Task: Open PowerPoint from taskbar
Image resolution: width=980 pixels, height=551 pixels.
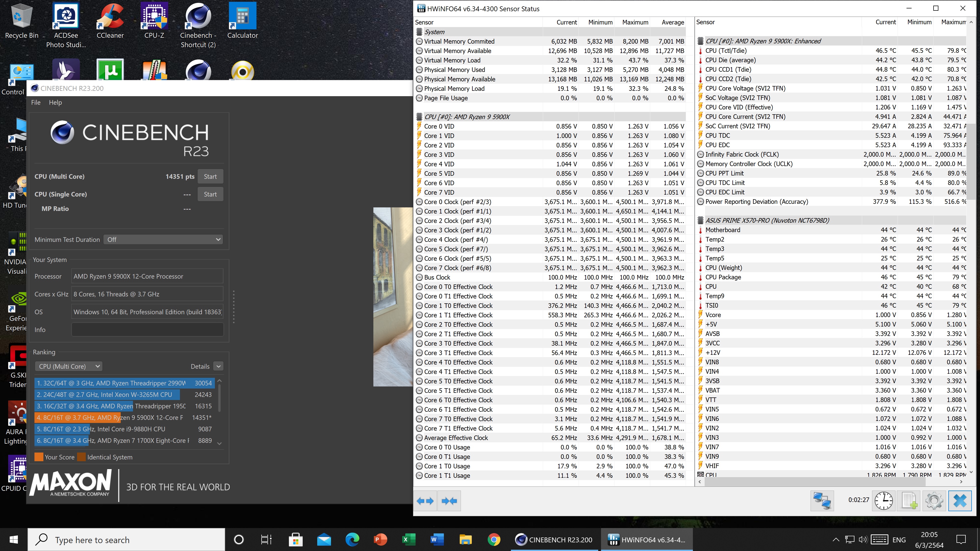Action: [x=381, y=540]
